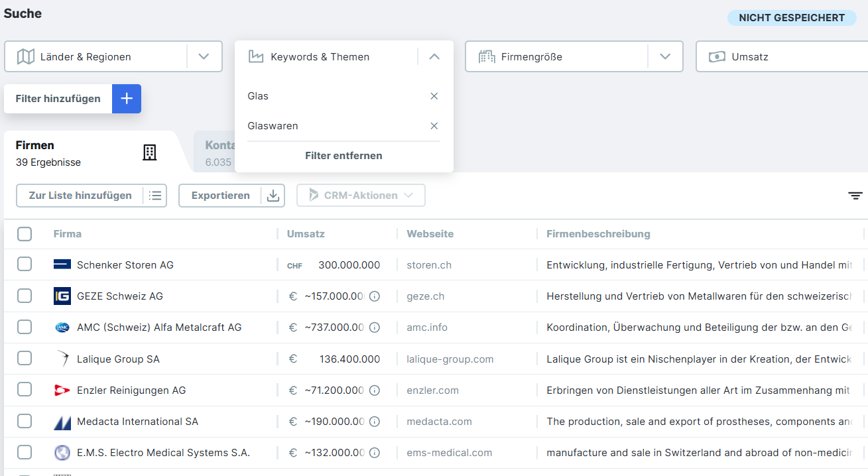The width and height of the screenshot is (868, 476).
Task: Open the amc.info website link
Action: 427,327
